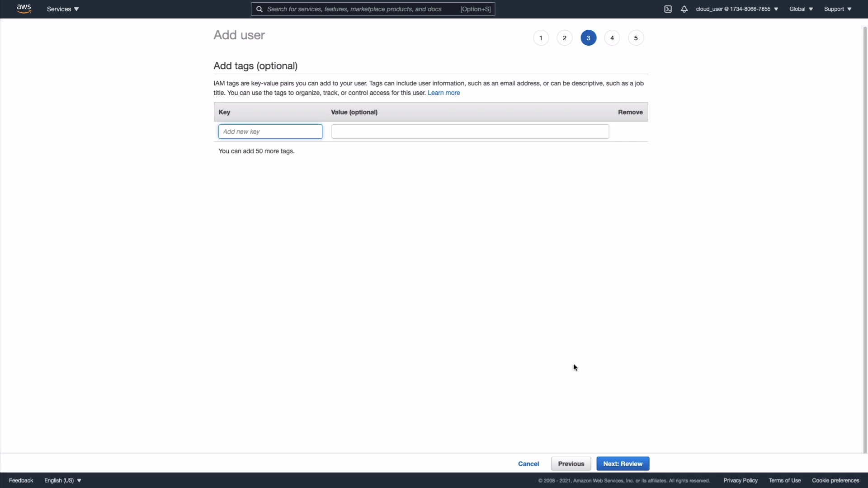Go to wizard step 2 circle
The height and width of the screenshot is (488, 868).
pyautogui.click(x=565, y=38)
